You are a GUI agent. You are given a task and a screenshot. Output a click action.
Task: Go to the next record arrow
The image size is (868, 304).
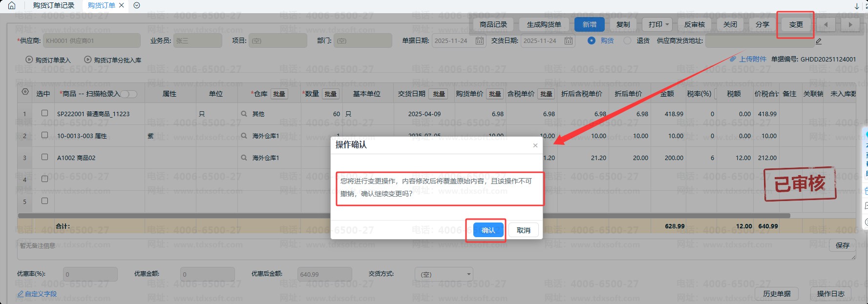coord(850,24)
